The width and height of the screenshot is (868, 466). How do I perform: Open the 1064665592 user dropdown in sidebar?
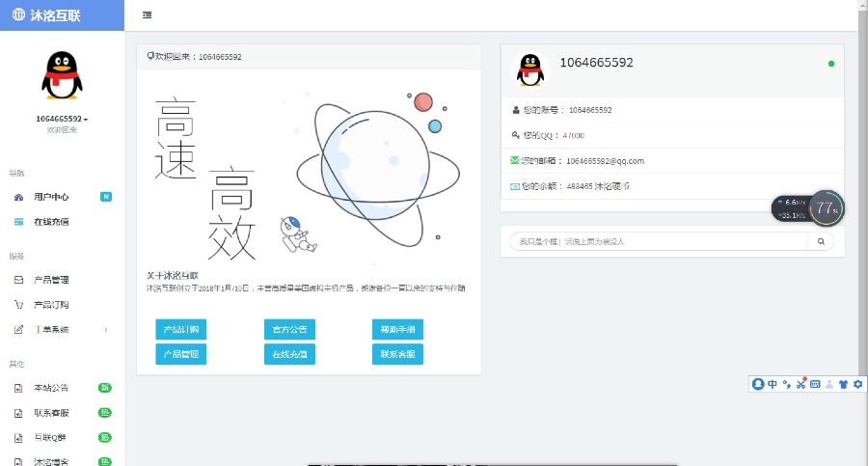[x=62, y=119]
